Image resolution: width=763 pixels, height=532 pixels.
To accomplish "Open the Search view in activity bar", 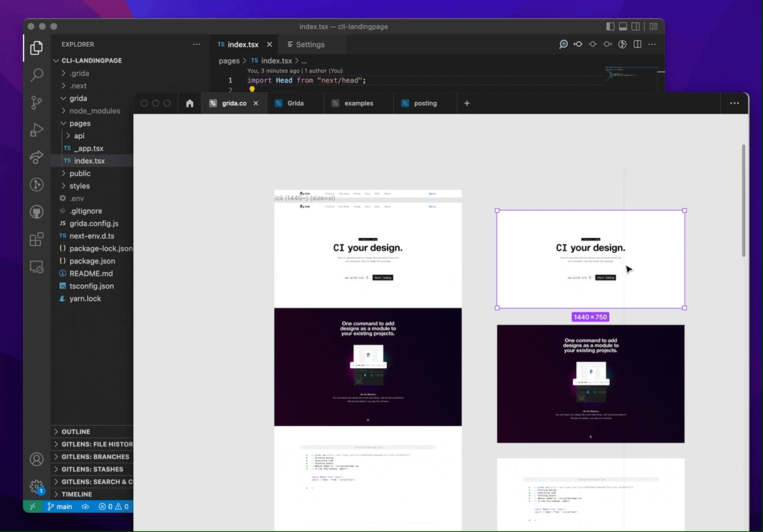I will (x=36, y=75).
